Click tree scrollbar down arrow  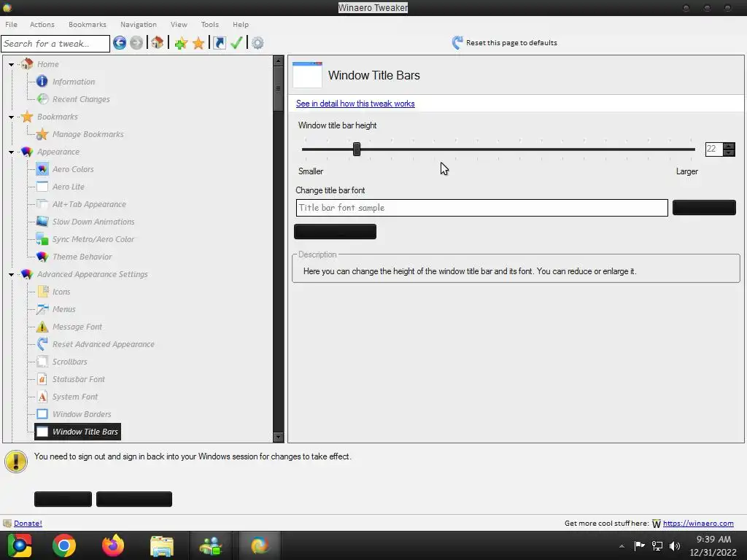pyautogui.click(x=278, y=437)
